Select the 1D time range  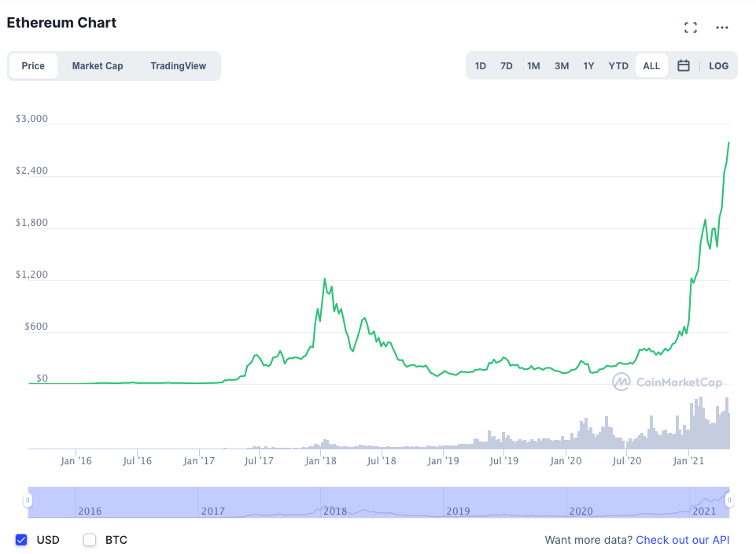(x=480, y=66)
